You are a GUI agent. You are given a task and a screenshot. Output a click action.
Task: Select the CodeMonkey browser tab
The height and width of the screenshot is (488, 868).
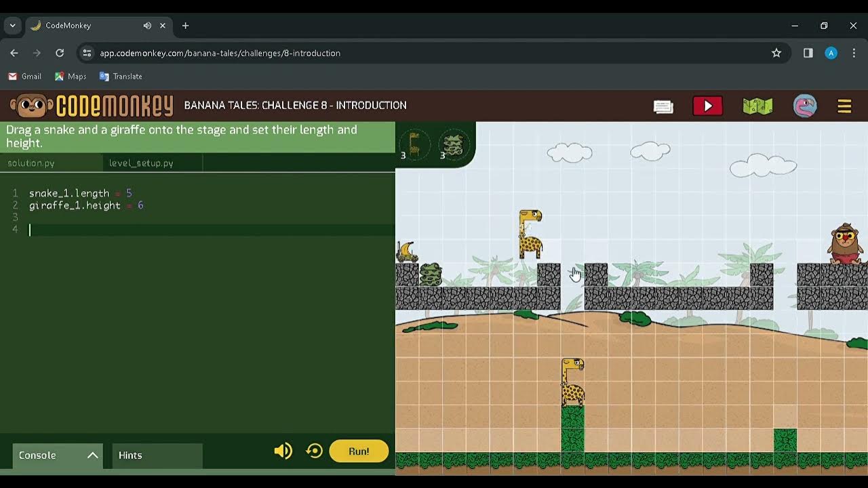click(98, 26)
